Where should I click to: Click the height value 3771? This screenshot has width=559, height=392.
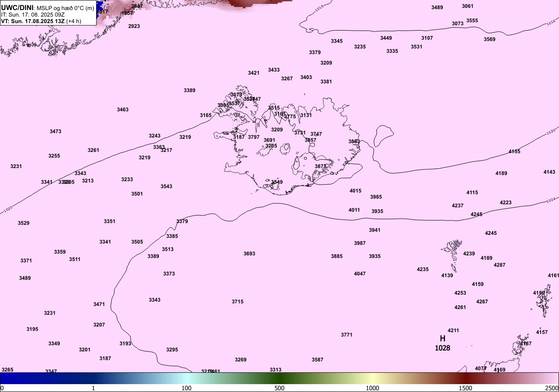click(347, 335)
